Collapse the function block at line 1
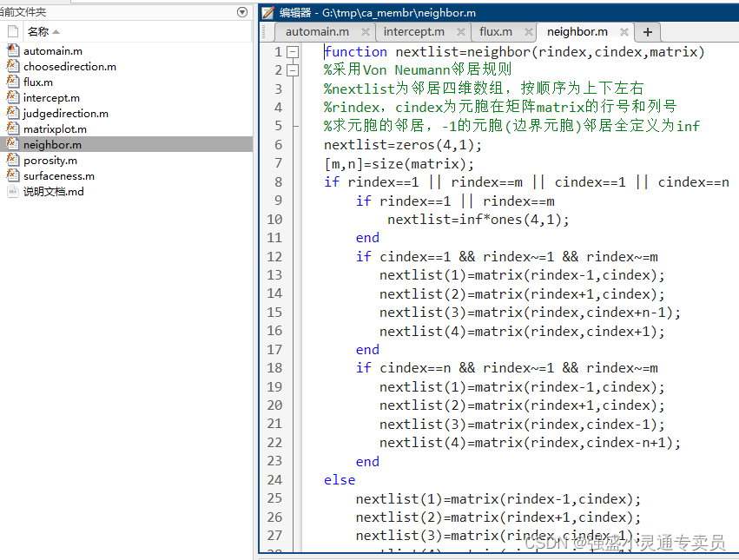The image size is (739, 560). coord(294,52)
